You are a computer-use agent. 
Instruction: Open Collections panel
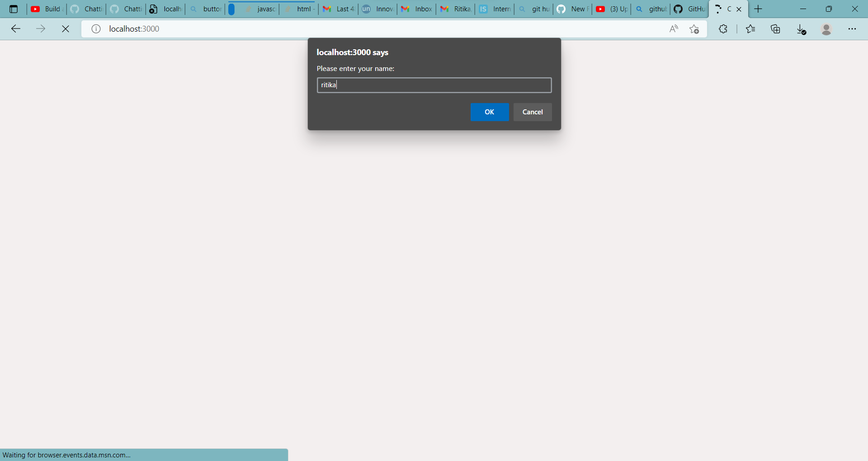pyautogui.click(x=776, y=29)
